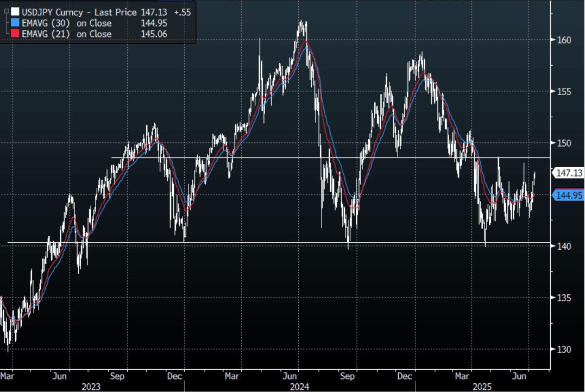Viewport: 585px width, 392px height.
Task: Select the 'USDJPY Curncy - Last Price' legend label
Action: coord(79,12)
